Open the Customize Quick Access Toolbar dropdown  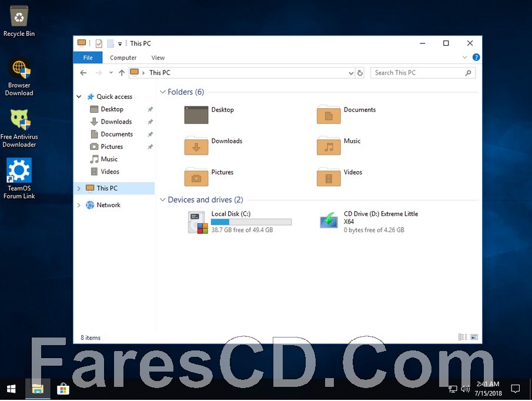click(120, 44)
